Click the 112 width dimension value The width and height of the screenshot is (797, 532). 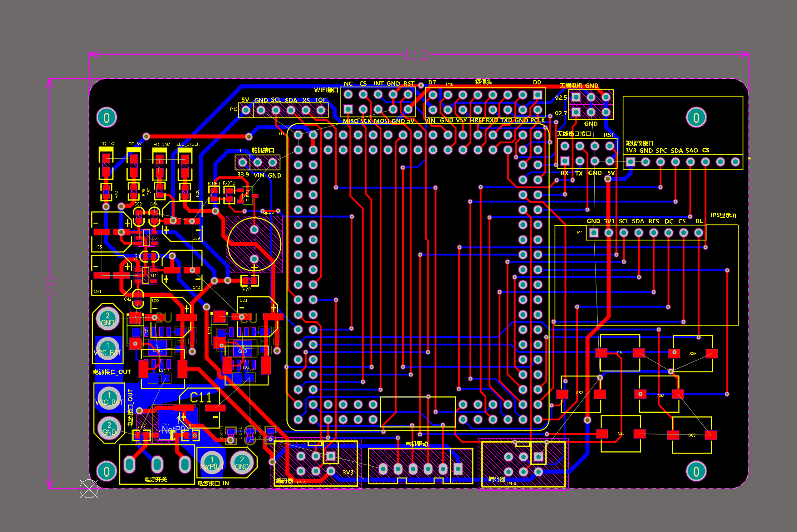coord(416,55)
